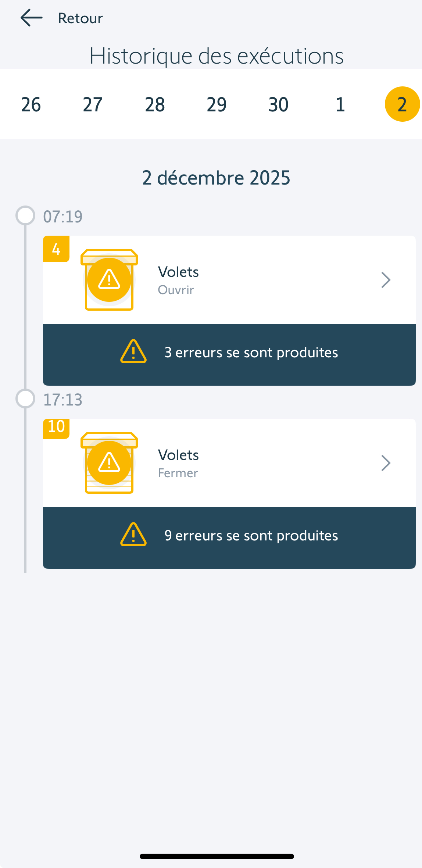
Task: Expand Volets Fermer details chevron
Action: (386, 463)
